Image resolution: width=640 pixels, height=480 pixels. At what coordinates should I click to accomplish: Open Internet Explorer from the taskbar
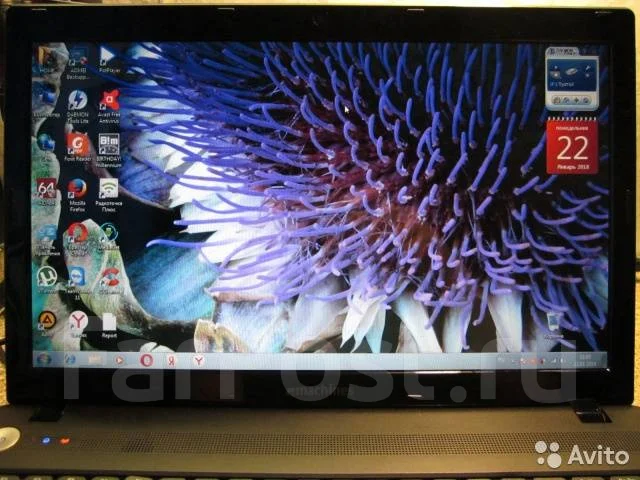tap(70, 360)
